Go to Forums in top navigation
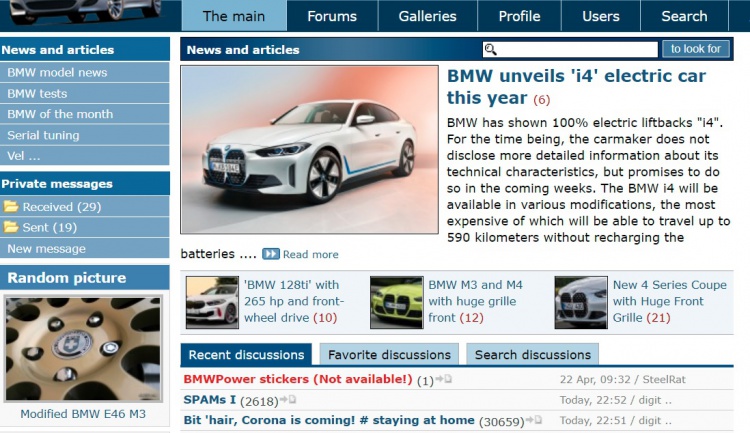750x433 pixels. 332,16
